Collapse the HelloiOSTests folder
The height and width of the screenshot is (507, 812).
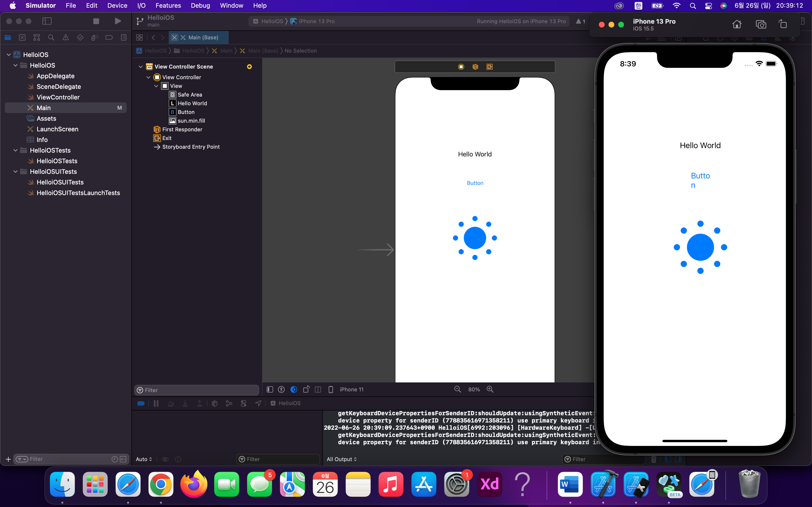[15, 150]
